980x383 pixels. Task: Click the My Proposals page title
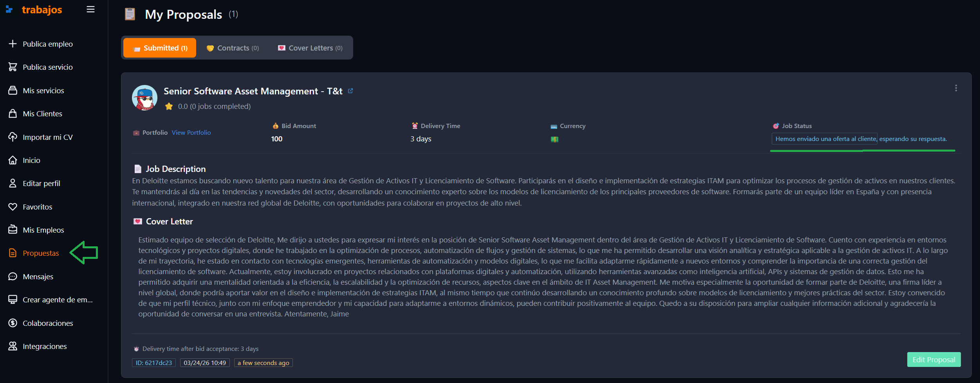(183, 14)
